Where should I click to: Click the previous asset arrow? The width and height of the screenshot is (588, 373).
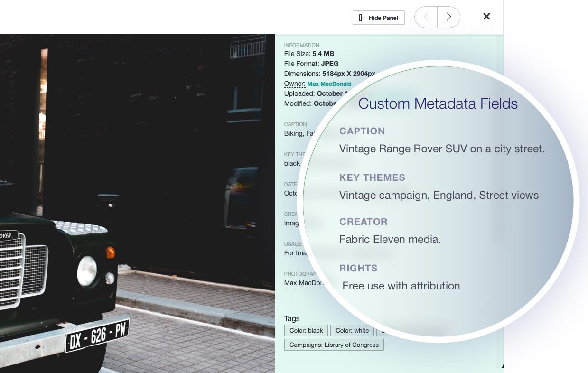426,17
